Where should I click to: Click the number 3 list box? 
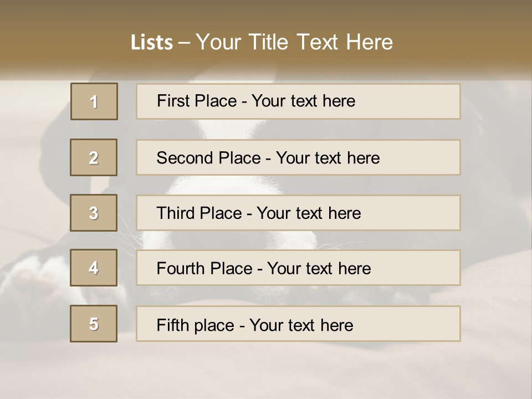tap(94, 213)
